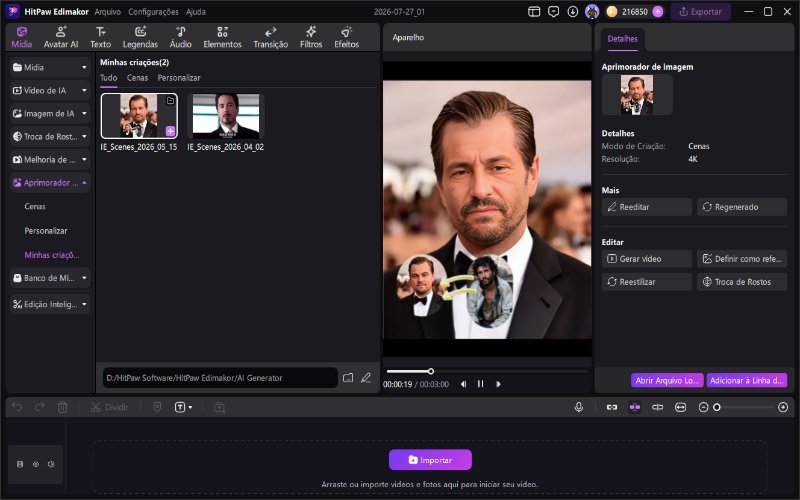Click the fit timeline width icon

point(680,407)
